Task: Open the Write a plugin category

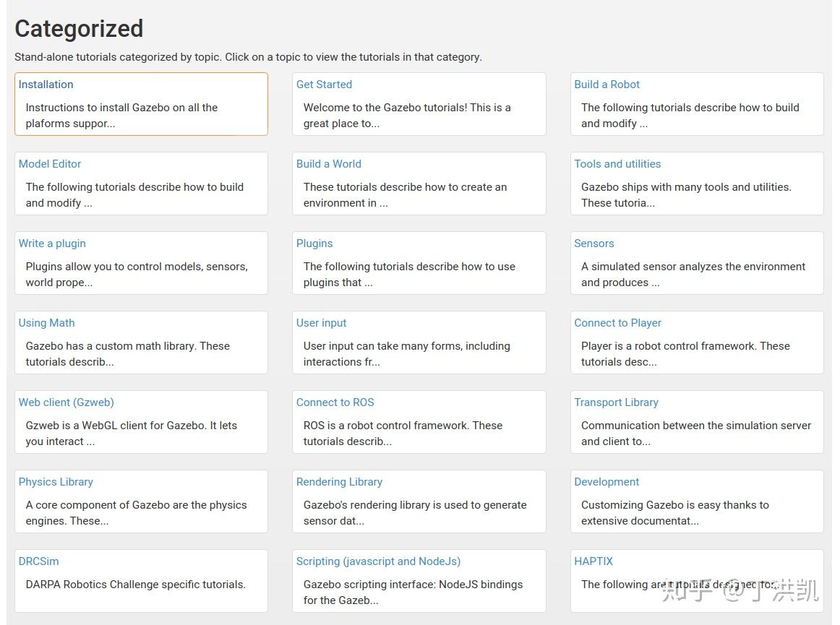Action: pos(52,243)
